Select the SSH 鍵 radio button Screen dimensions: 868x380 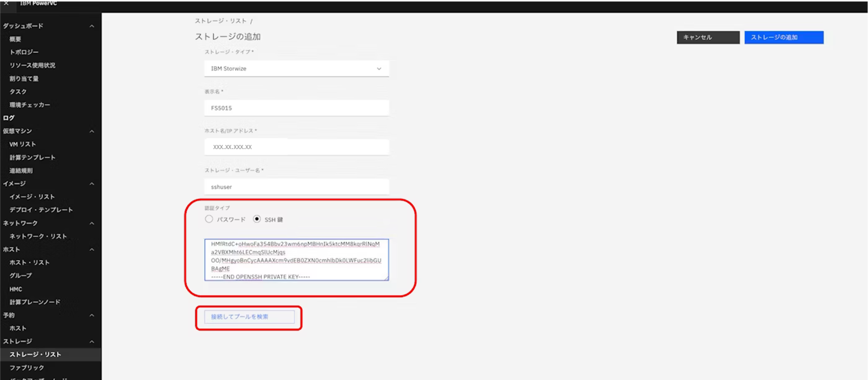point(257,219)
